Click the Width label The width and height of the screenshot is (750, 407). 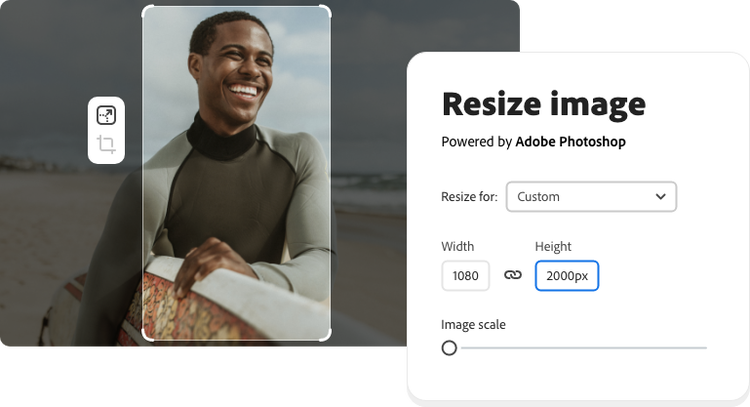click(x=458, y=246)
